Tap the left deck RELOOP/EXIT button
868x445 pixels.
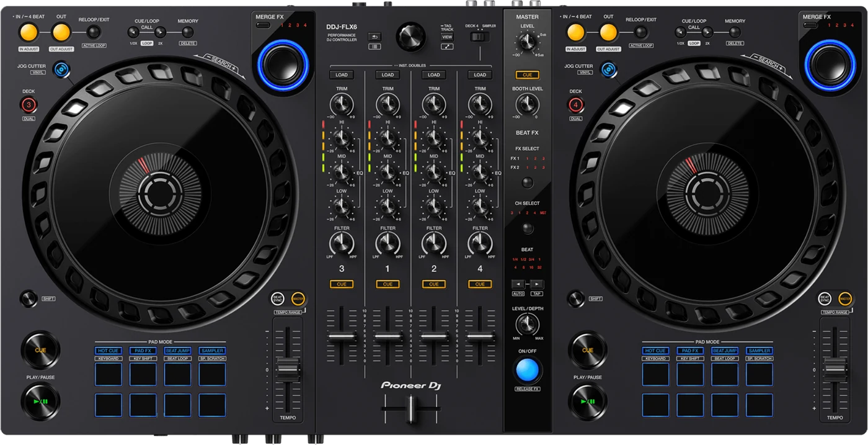pos(94,32)
